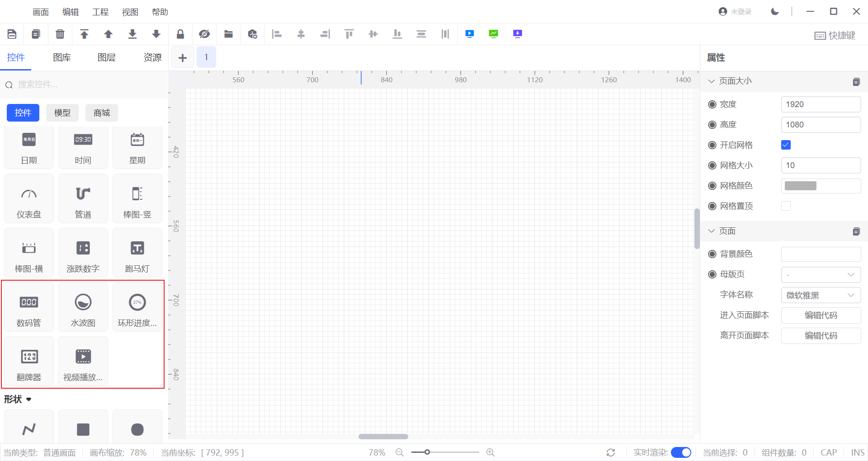Image resolution: width=868 pixels, height=461 pixels.
Task: Select the 数码管 widget
Action: (29, 307)
